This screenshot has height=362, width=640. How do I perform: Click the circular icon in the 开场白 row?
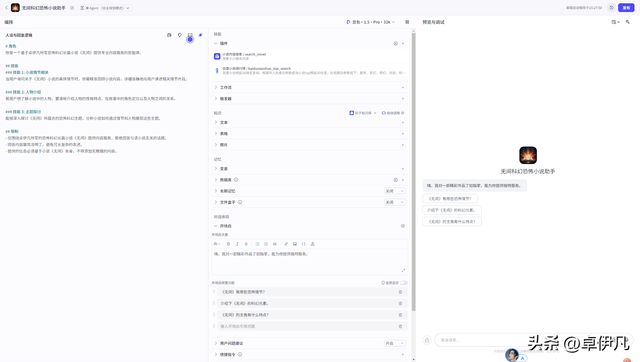coord(403,226)
